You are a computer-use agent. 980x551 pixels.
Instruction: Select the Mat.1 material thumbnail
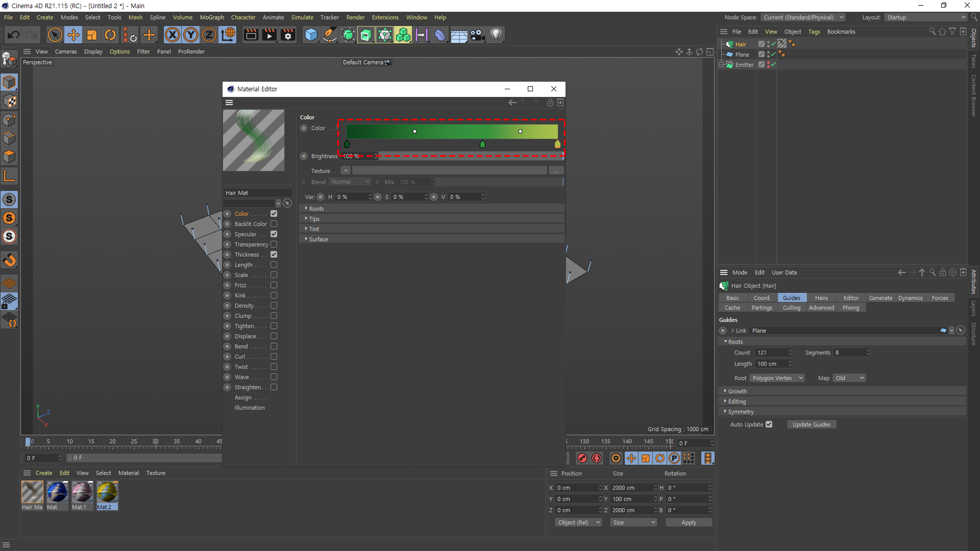click(x=82, y=493)
